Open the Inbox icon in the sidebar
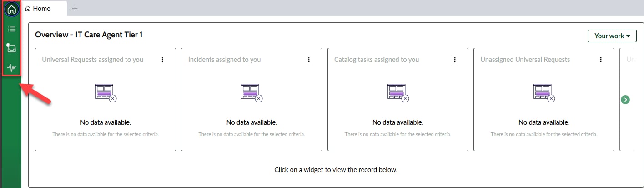The image size is (644, 188). 11,48
